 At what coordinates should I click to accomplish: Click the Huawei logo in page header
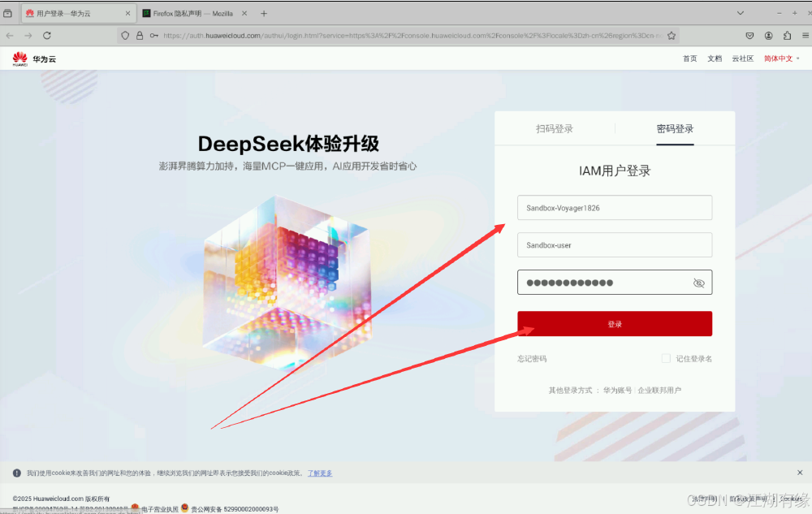(x=19, y=58)
